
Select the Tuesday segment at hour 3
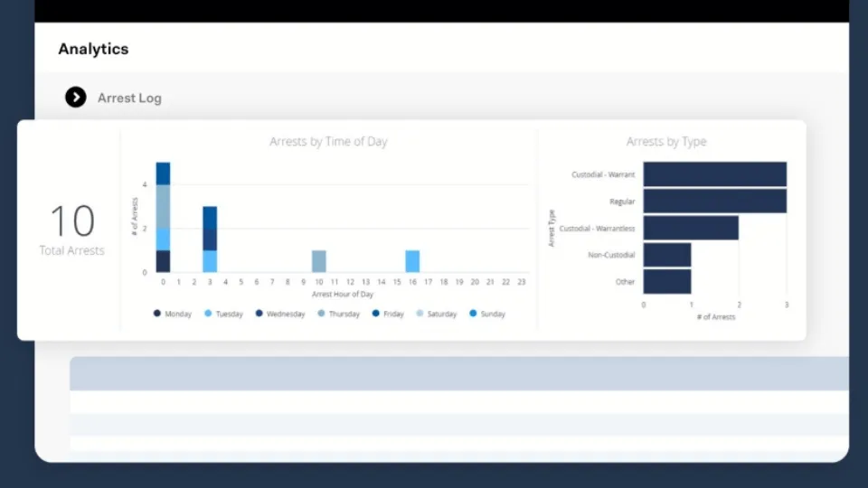click(x=210, y=261)
